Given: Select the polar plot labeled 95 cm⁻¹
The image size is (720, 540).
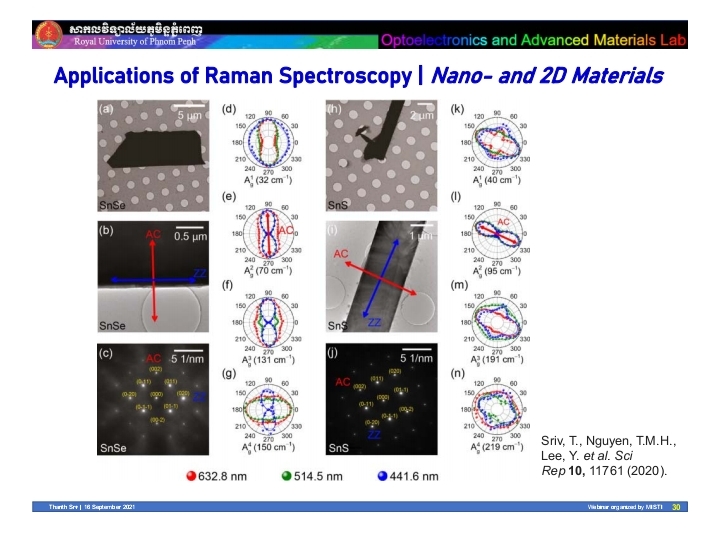Looking at the screenshot, I should click(494, 232).
